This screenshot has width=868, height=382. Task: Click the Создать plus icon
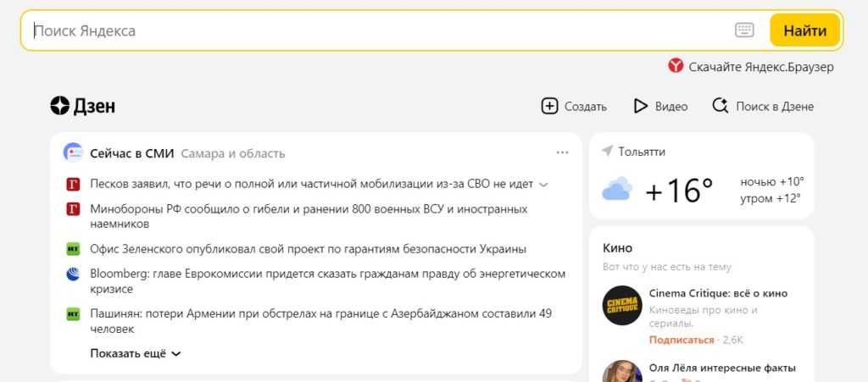550,106
